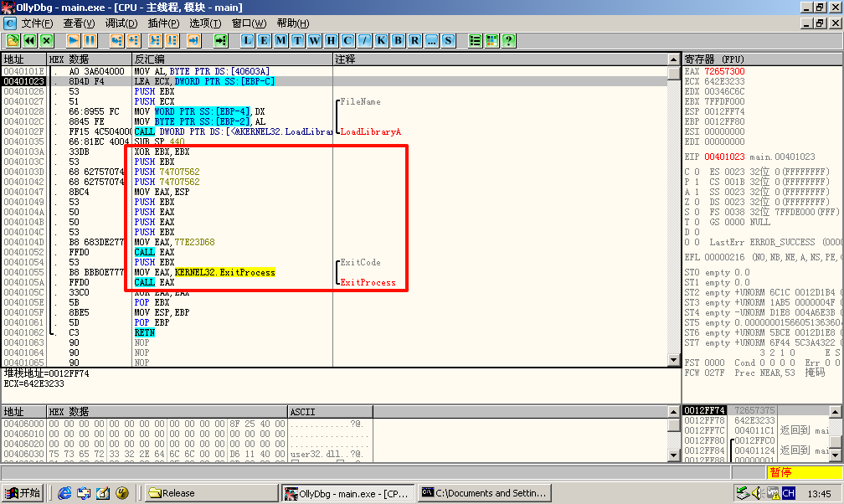This screenshot has width=844, height=504.
Task: Click the dump pane 地址 column header
Action: [x=23, y=412]
